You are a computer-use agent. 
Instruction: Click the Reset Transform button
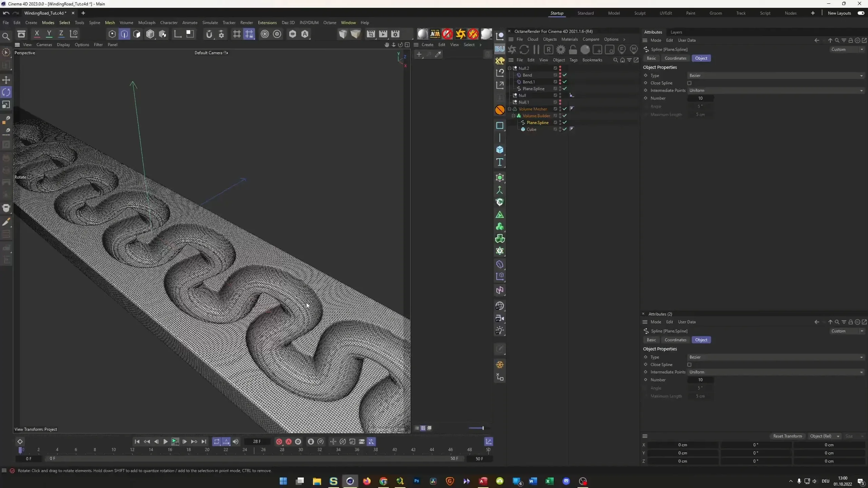(787, 436)
